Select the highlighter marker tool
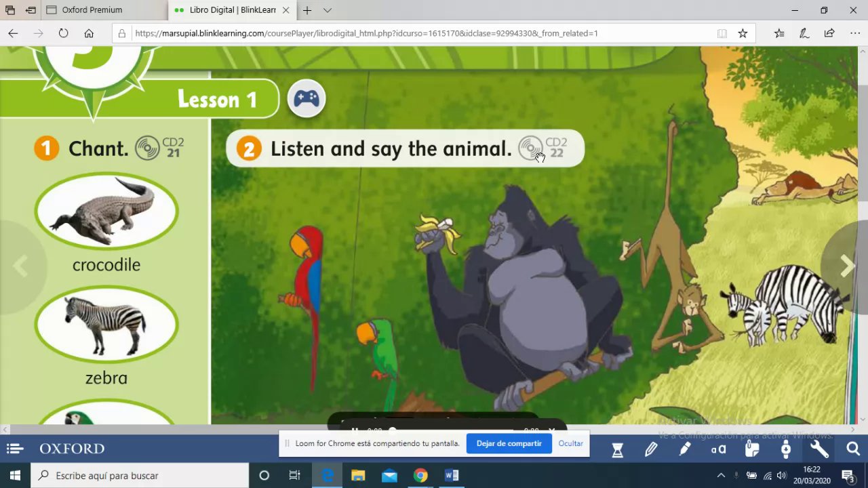 (685, 449)
